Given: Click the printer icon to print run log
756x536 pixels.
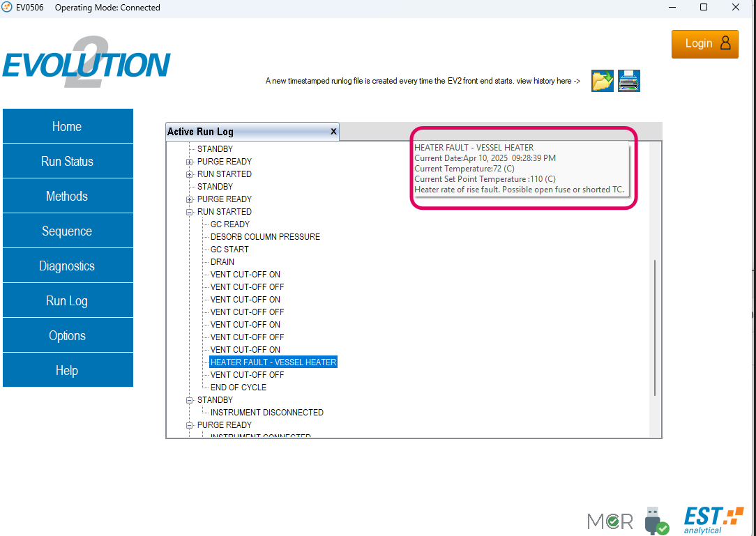Looking at the screenshot, I should (628, 80).
